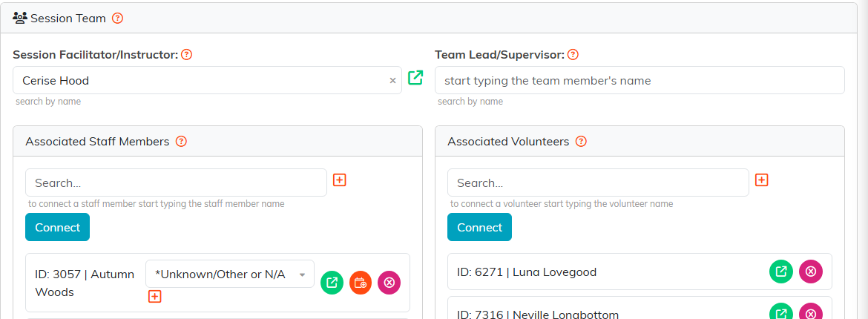Open Cerise Hood's profile link icon

[415, 78]
